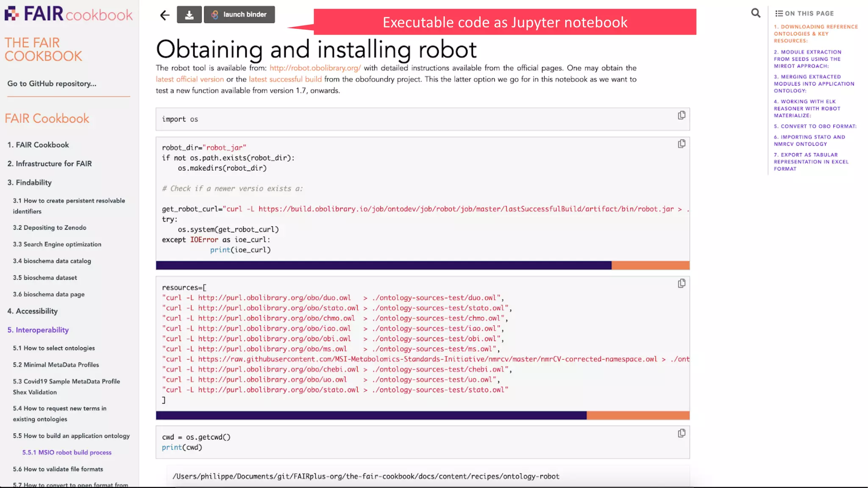Click the '# Check if a newer versio exists' comment
Screen dimensions: 868x488
pyautogui.click(x=232, y=189)
